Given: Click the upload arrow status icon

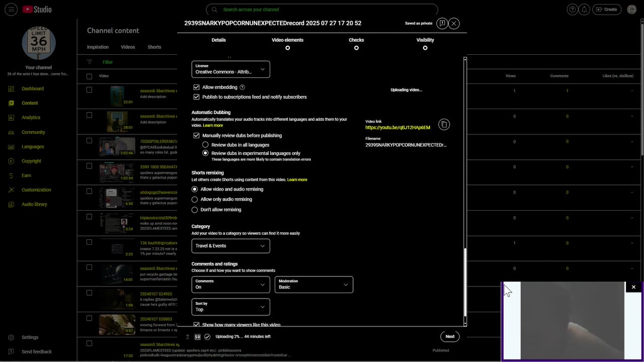Looking at the screenshot, I should coord(188,337).
